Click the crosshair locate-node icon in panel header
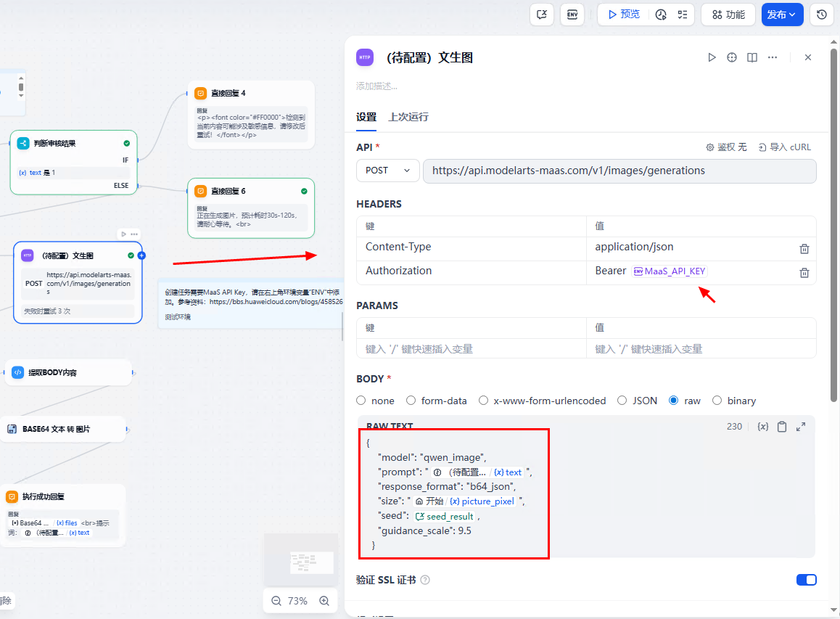 pyautogui.click(x=732, y=57)
